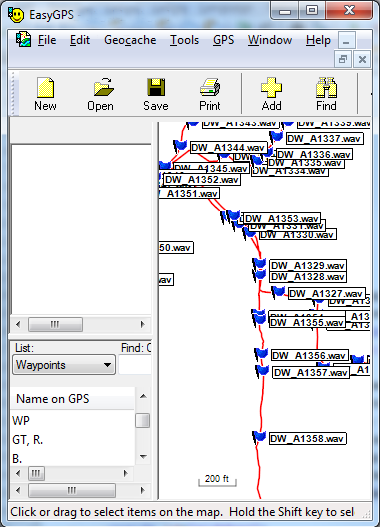The height and width of the screenshot is (527, 380).
Task: Click the document icon beside File menu
Action: point(24,40)
